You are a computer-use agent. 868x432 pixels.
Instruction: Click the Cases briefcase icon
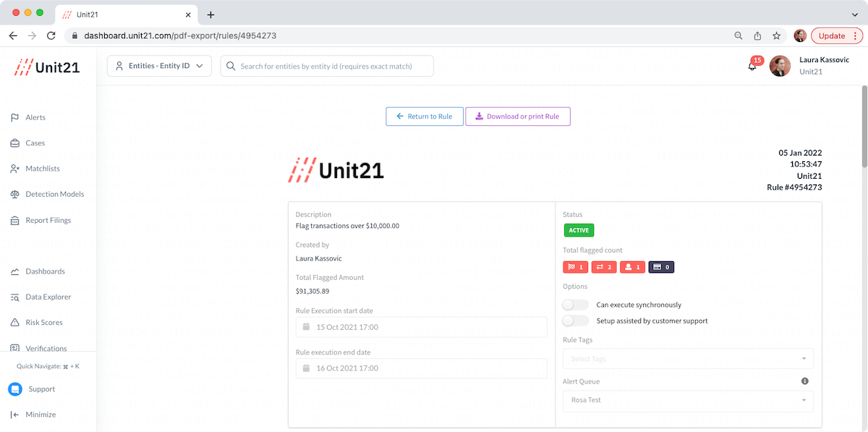(x=14, y=143)
